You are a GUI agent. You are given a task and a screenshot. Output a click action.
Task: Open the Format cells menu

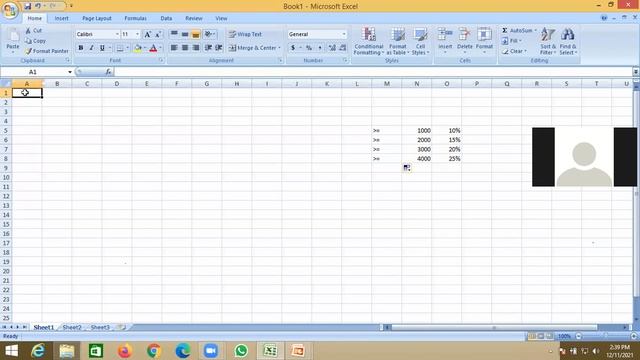(484, 40)
